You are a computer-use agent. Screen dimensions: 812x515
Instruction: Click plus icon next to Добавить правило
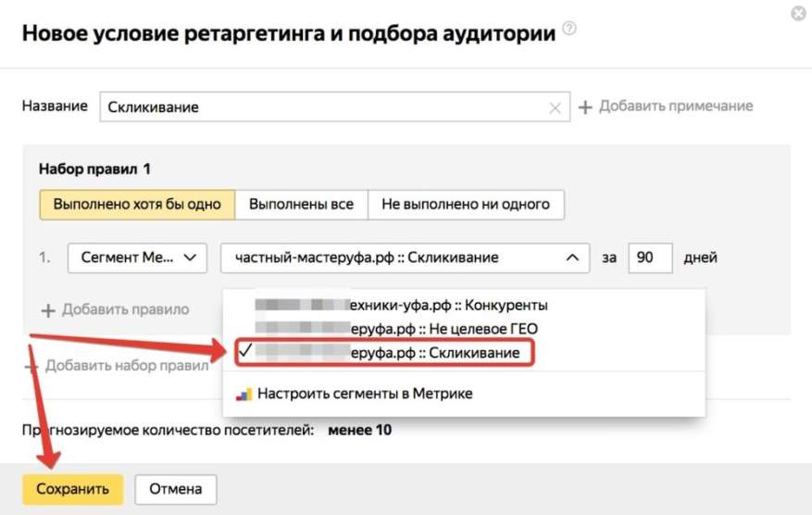click(47, 309)
